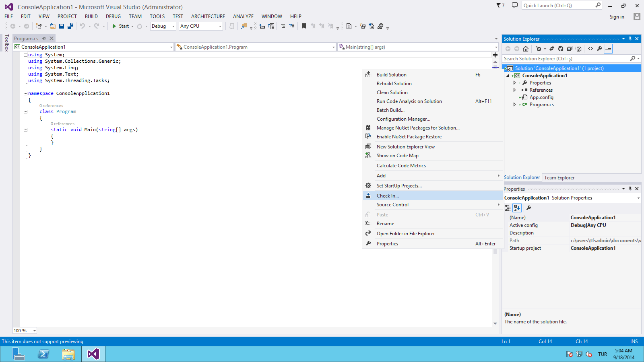Open PowerShell from the Windows taskbar
This screenshot has height=362, width=644.
[x=43, y=354]
